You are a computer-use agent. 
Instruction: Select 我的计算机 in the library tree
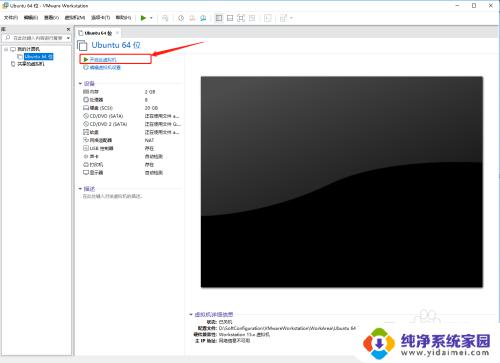pos(28,49)
